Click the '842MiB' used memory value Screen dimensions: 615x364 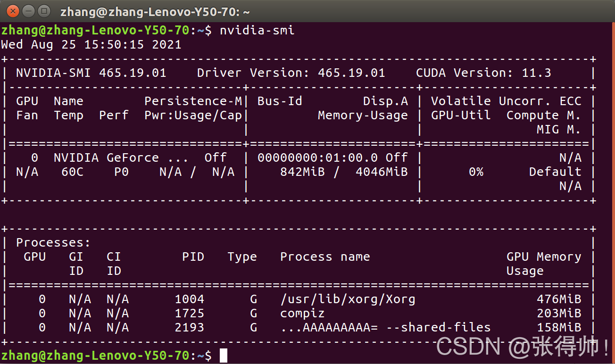tap(302, 172)
